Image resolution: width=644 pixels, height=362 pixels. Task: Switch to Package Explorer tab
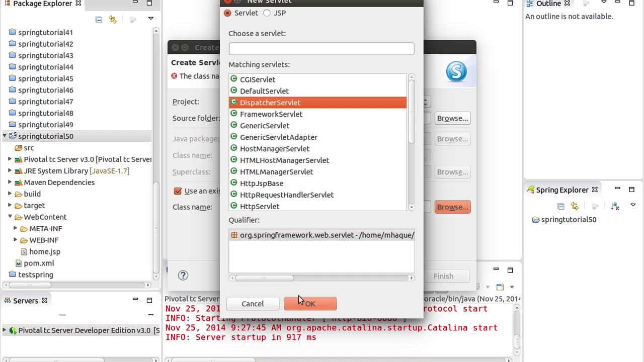(x=42, y=4)
